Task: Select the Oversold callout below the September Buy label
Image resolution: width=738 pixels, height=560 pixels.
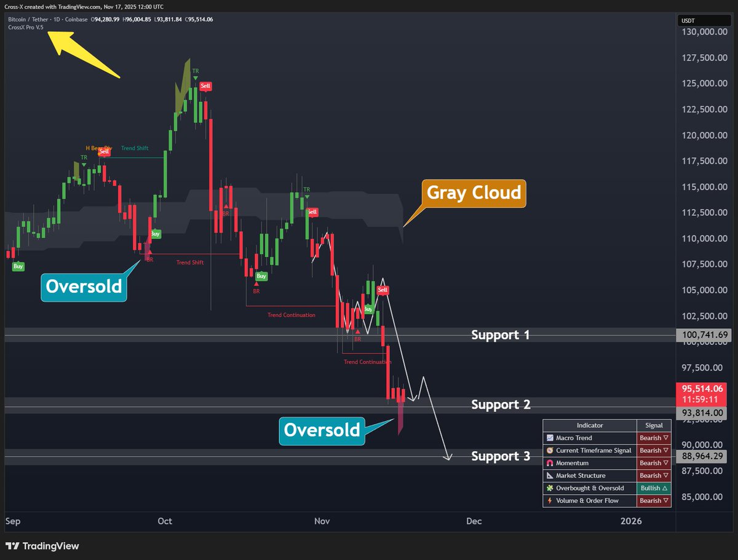Action: click(x=84, y=286)
